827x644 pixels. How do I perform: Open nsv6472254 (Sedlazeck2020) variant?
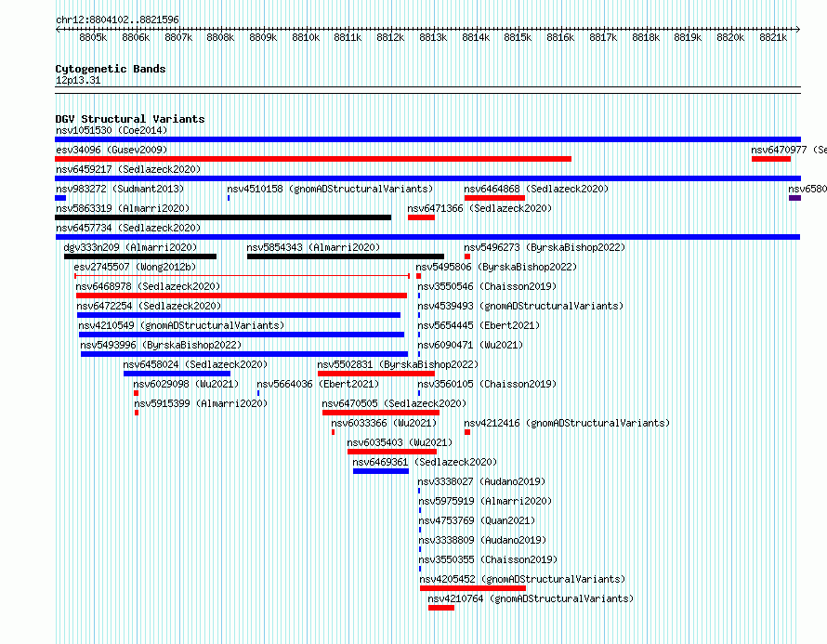tap(150, 306)
